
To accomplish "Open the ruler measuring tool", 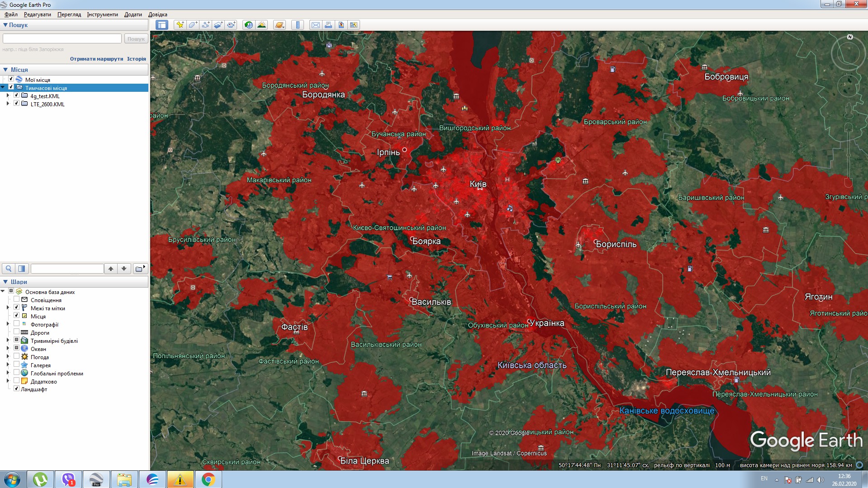I will pos(298,25).
